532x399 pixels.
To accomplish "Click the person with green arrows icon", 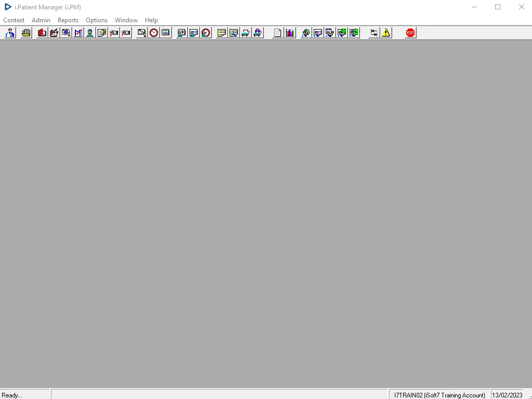I will click(x=354, y=33).
